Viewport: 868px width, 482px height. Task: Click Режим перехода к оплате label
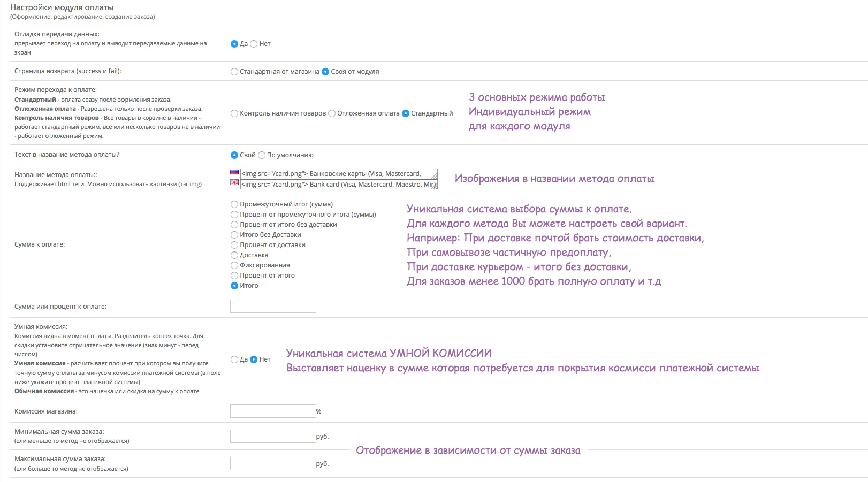[56, 90]
